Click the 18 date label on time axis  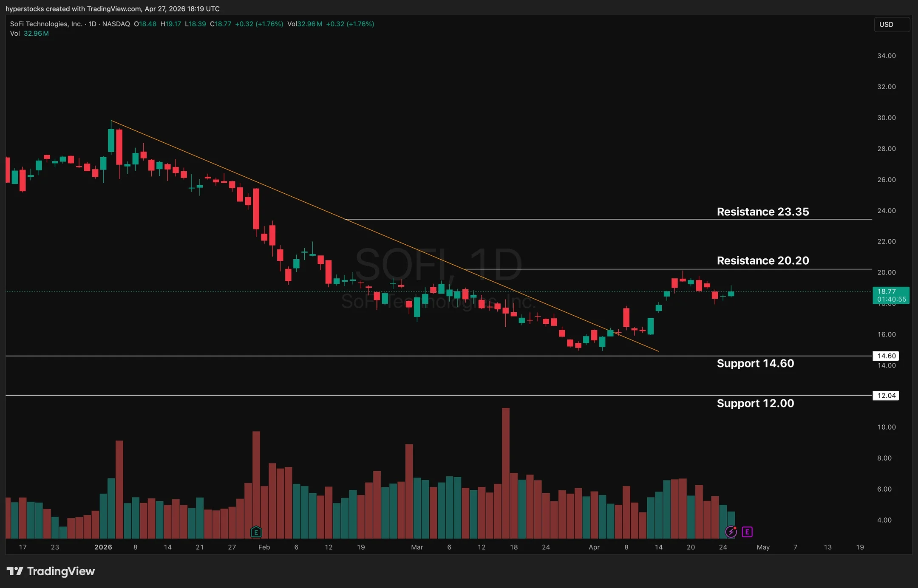coord(514,547)
